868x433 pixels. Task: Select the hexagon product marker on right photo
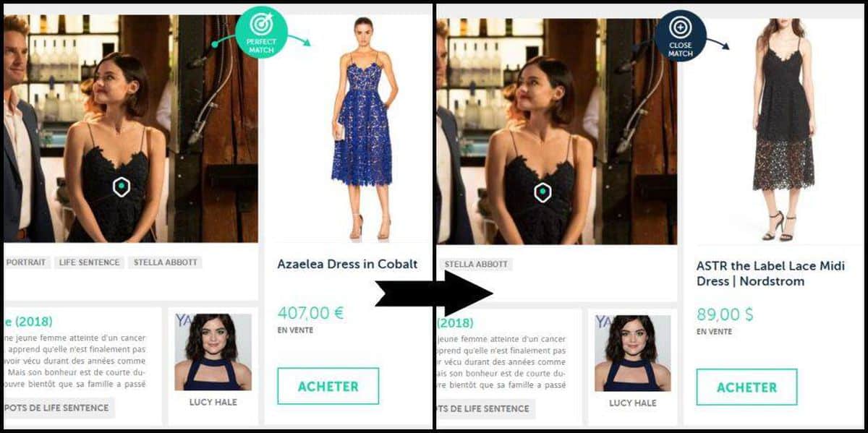[x=542, y=192]
